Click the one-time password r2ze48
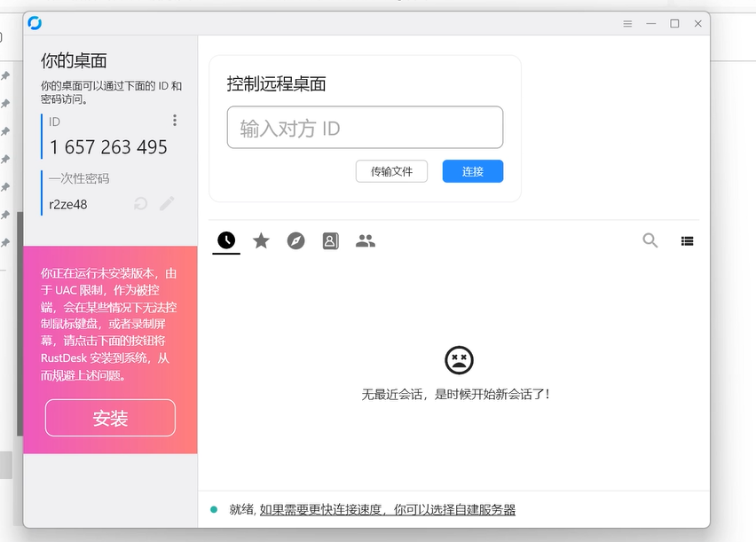This screenshot has height=542, width=756. [x=68, y=205]
